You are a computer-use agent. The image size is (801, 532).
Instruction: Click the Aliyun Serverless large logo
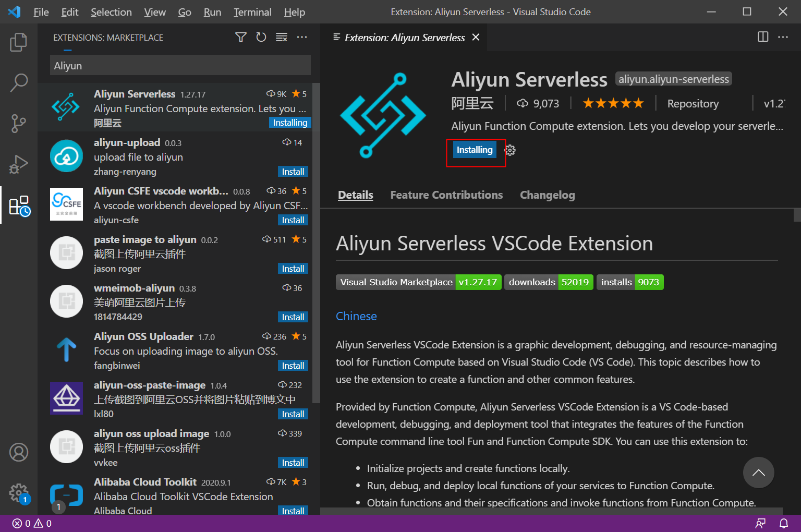pyautogui.click(x=383, y=115)
